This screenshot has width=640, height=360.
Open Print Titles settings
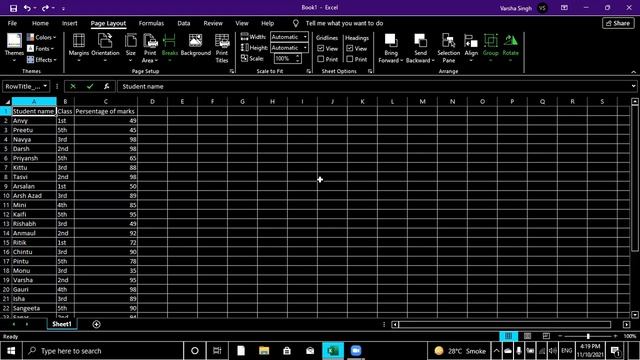click(222, 48)
